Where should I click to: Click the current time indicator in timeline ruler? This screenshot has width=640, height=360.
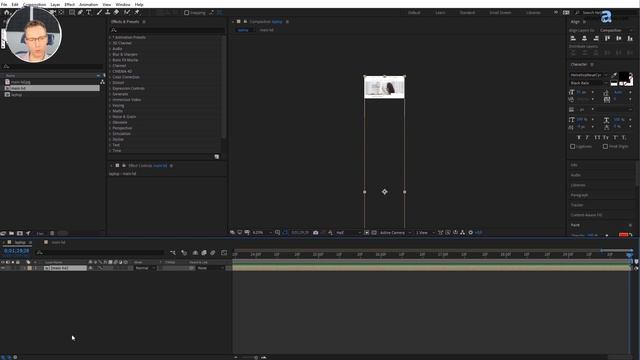pos(630,255)
